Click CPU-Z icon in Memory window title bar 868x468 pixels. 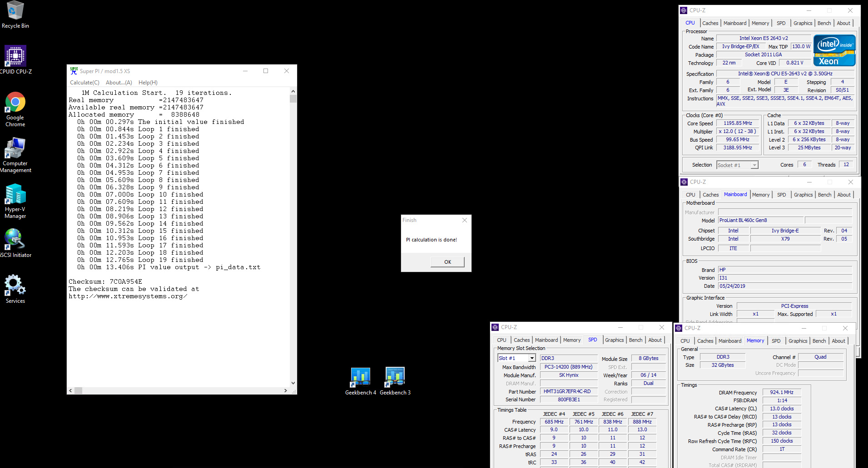point(679,328)
